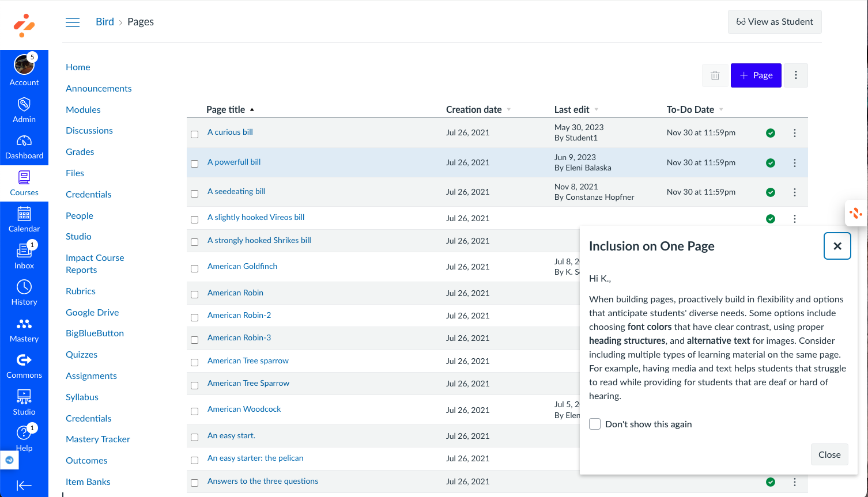This screenshot has width=868, height=497.
Task: Open the History clock icon
Action: point(24,287)
